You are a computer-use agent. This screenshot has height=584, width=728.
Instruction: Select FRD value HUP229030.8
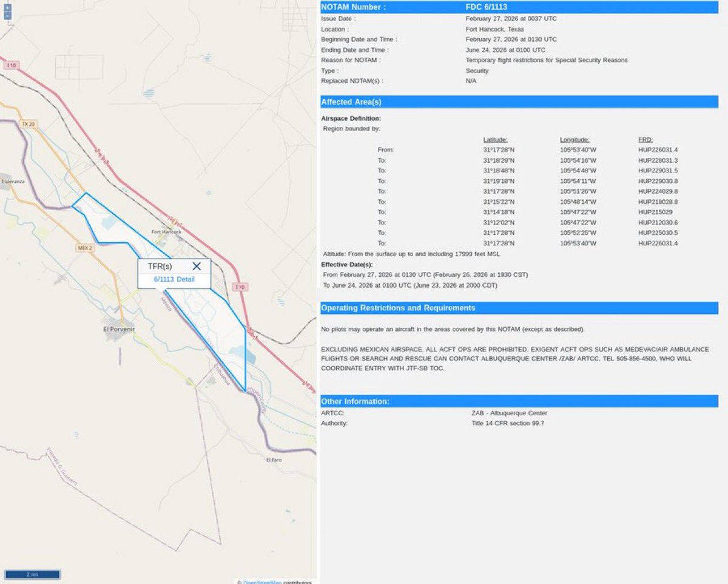[x=658, y=181]
